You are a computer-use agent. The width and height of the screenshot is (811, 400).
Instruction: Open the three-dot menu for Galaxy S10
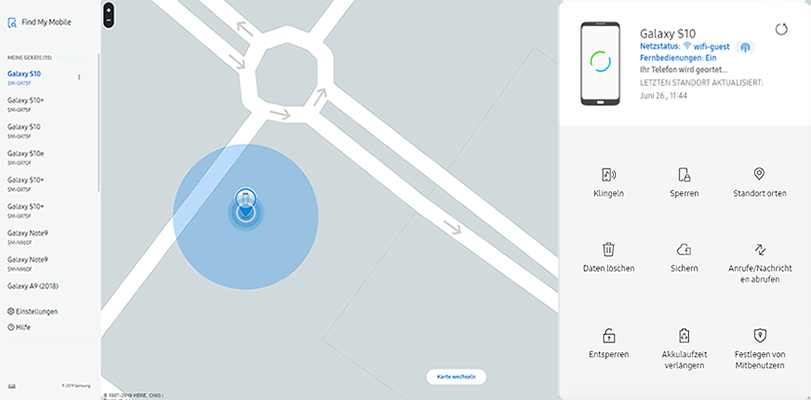(79, 77)
